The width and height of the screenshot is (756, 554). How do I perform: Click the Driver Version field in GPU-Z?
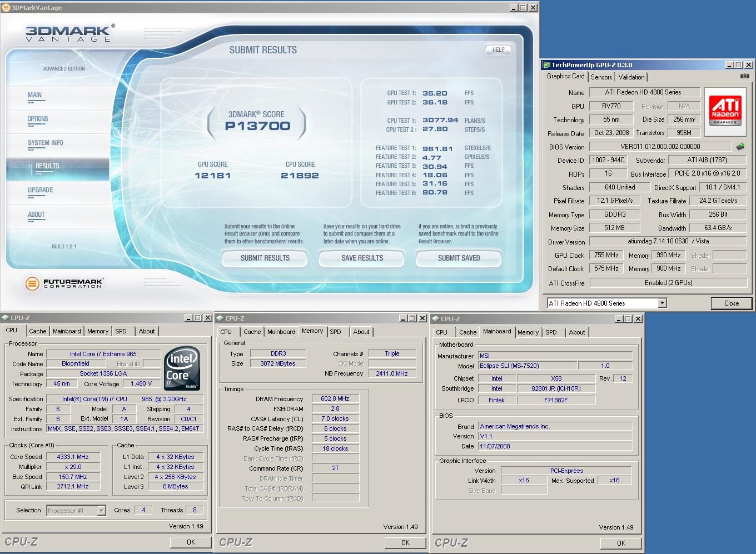coord(668,241)
